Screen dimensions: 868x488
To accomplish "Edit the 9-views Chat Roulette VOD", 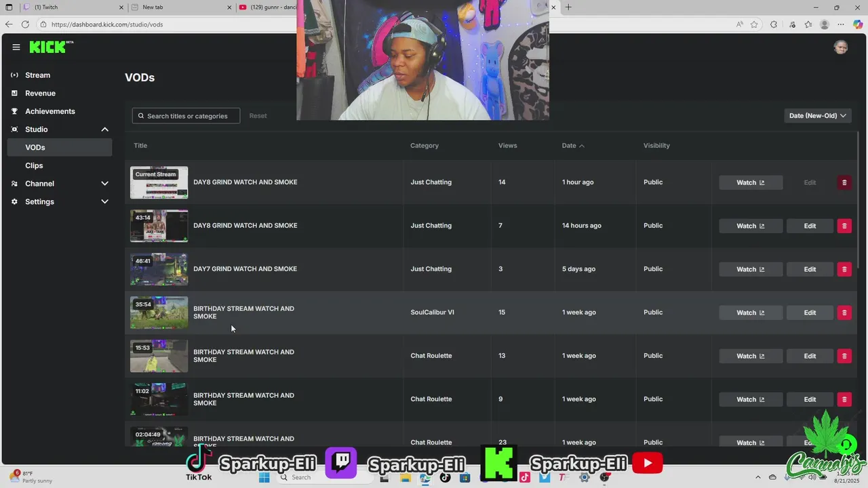I will pos(810,399).
